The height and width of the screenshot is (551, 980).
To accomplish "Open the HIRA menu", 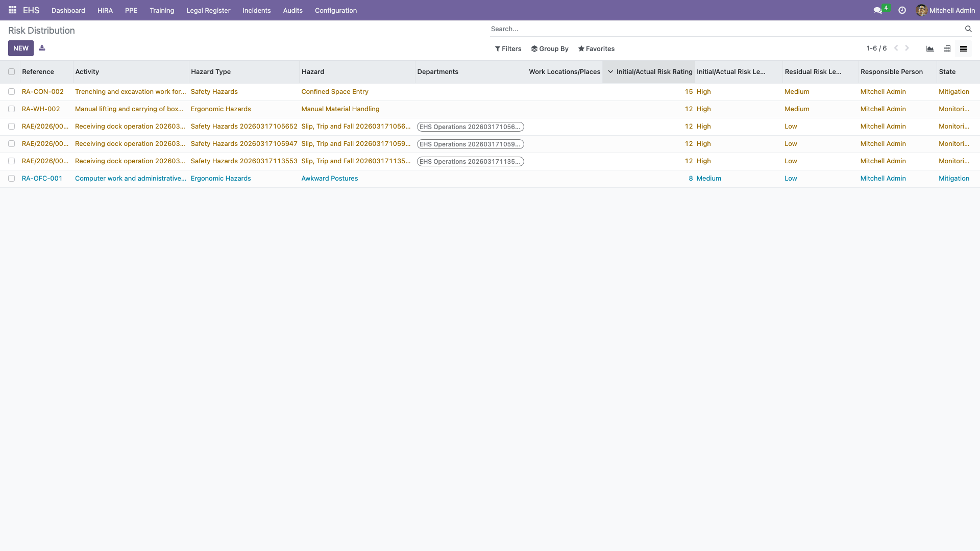I will [x=105, y=10].
